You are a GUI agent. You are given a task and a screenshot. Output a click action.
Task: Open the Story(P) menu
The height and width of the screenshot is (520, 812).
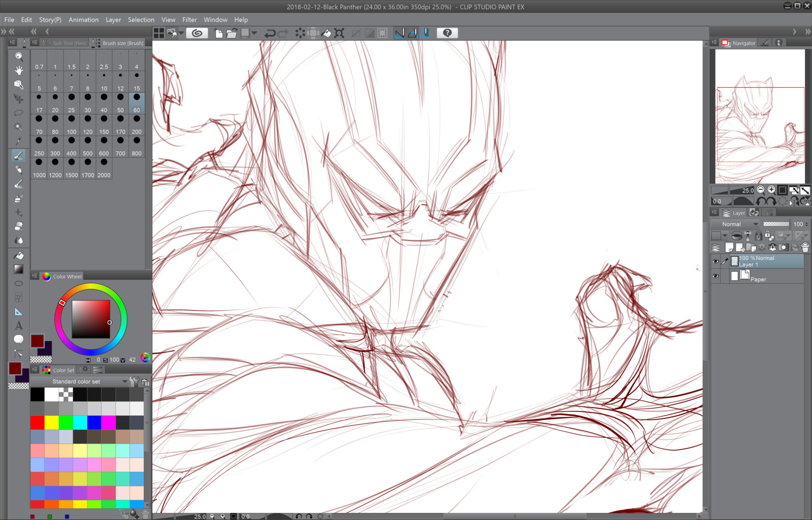coord(50,20)
